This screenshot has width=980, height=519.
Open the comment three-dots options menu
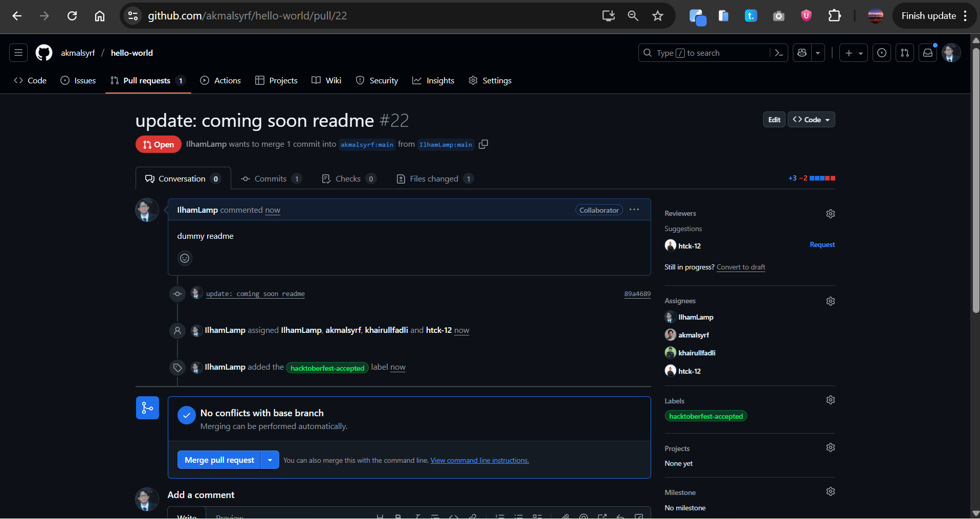point(634,210)
